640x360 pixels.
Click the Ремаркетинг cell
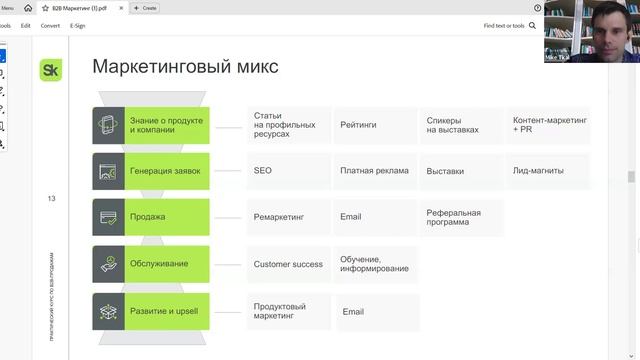(289, 217)
